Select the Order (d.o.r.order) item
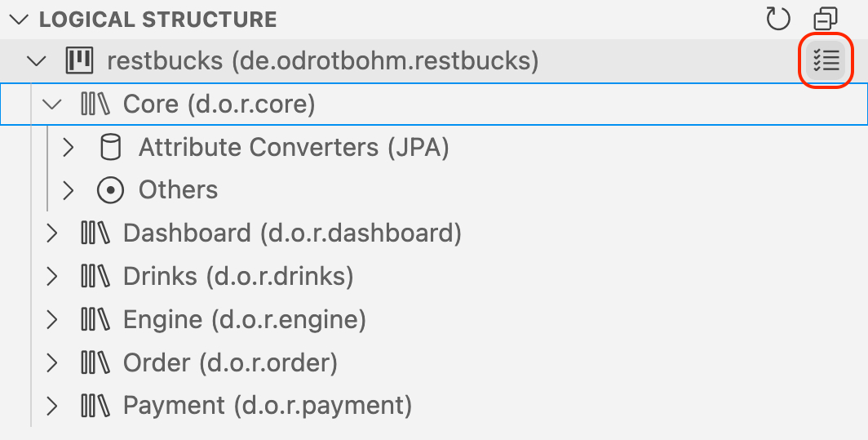868x440 pixels. [x=230, y=362]
